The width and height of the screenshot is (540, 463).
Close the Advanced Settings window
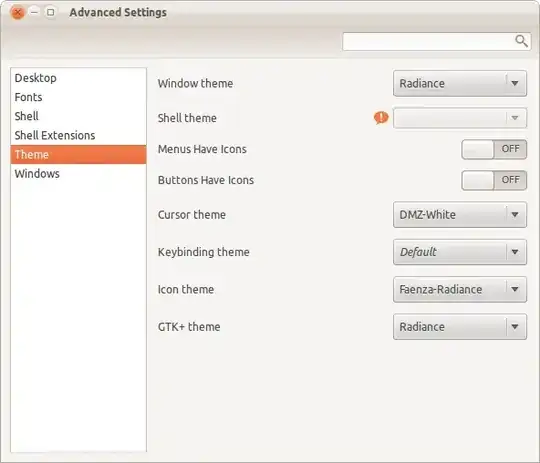[x=18, y=13]
